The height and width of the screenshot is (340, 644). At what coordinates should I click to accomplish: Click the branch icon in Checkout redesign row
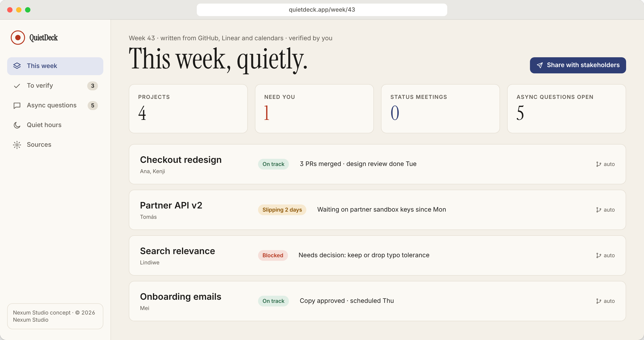click(599, 164)
